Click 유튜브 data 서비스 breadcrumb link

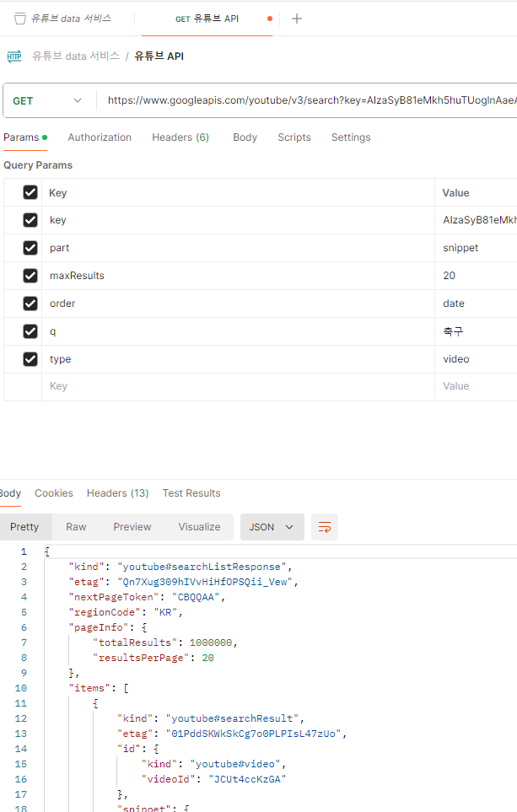click(76, 56)
